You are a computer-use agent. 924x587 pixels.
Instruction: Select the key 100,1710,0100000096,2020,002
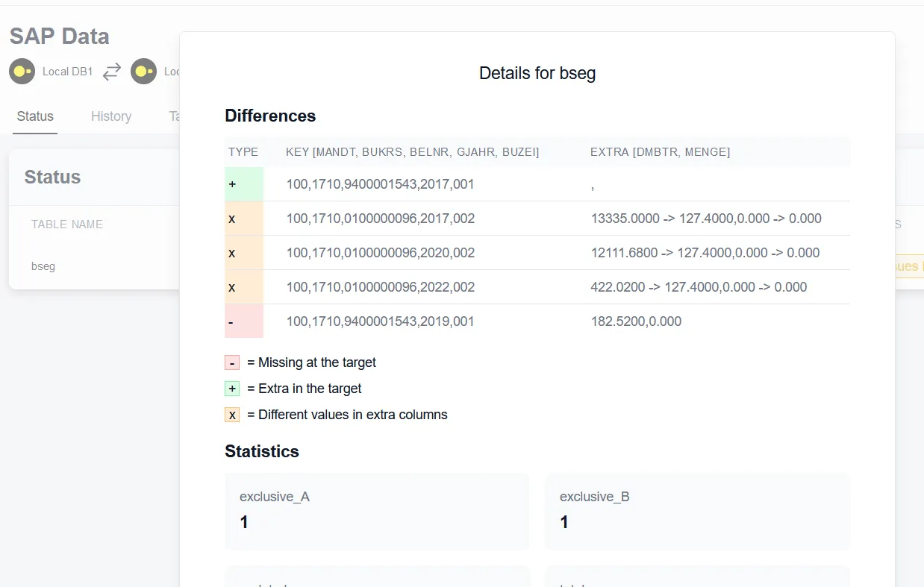point(381,253)
